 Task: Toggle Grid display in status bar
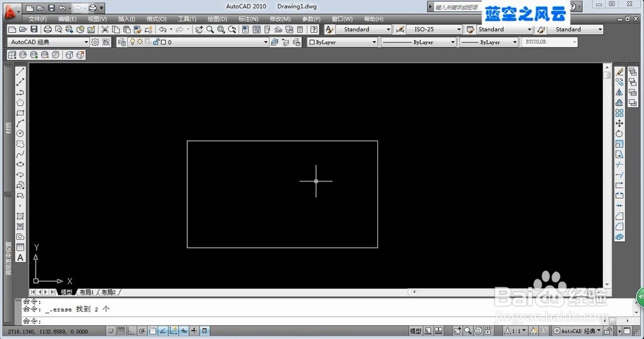click(x=121, y=331)
